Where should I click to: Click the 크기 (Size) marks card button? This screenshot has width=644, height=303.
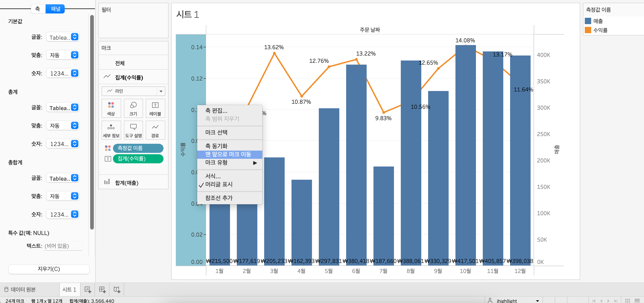pos(133,108)
